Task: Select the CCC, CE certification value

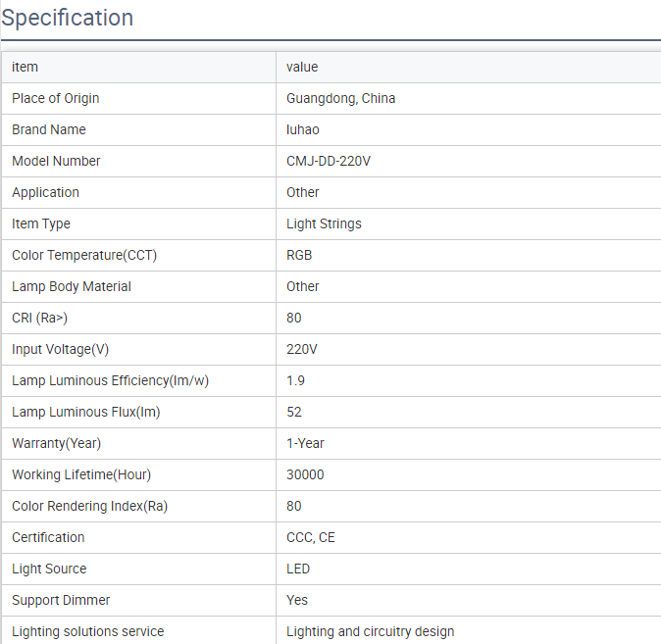Action: pyautogui.click(x=310, y=537)
